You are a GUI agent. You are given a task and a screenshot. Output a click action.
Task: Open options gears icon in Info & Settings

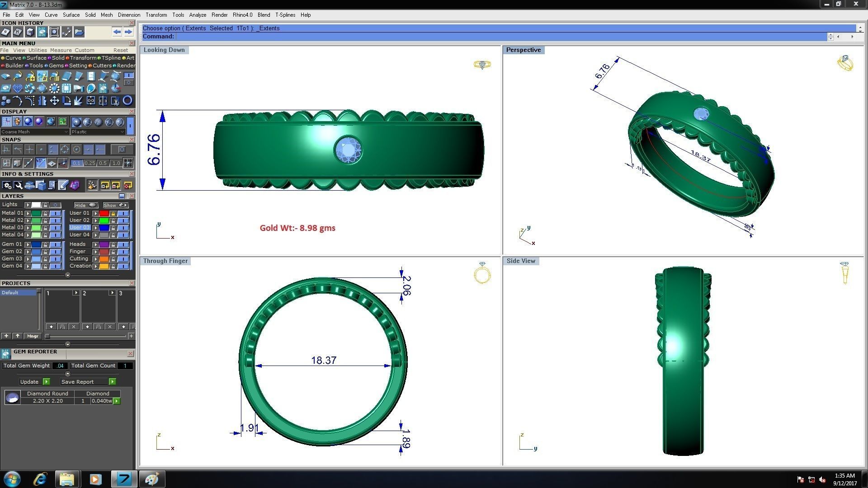pos(7,185)
